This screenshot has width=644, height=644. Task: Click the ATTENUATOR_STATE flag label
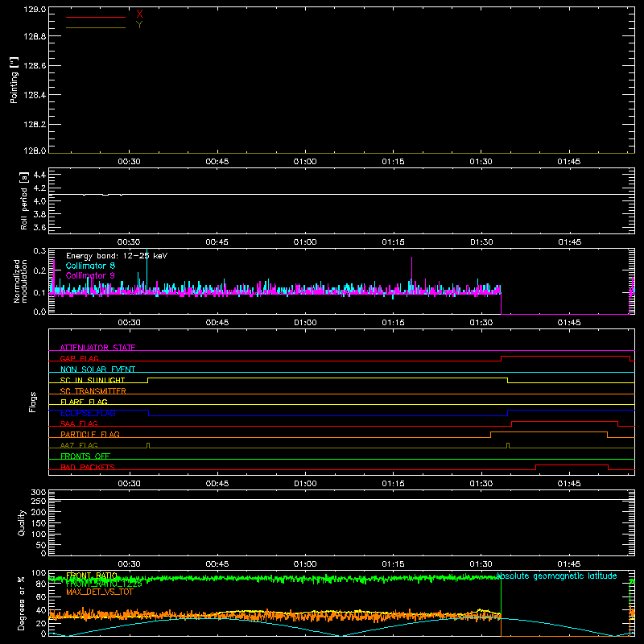(x=97, y=348)
